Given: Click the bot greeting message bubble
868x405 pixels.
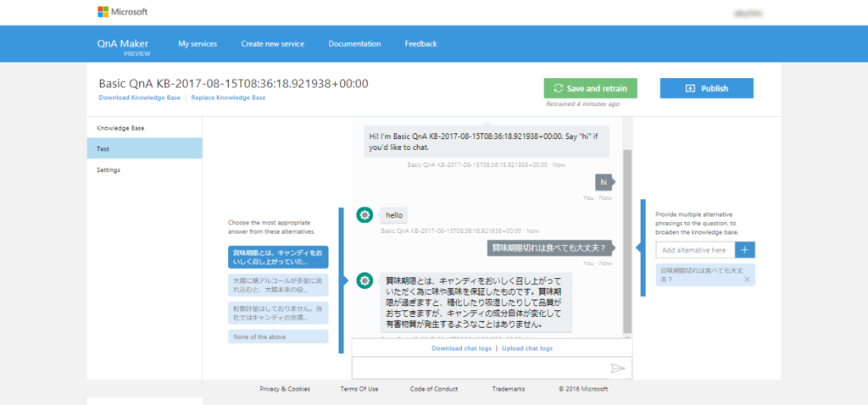Looking at the screenshot, I should 487,141.
